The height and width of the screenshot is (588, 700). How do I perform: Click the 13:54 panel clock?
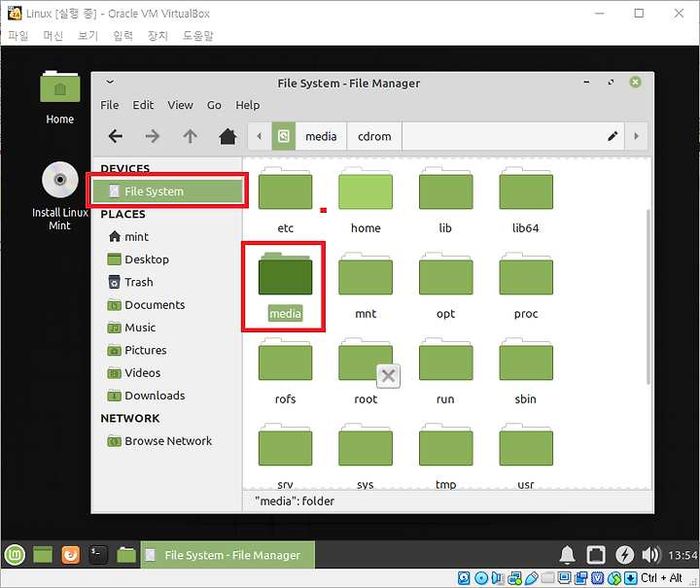pyautogui.click(x=682, y=555)
